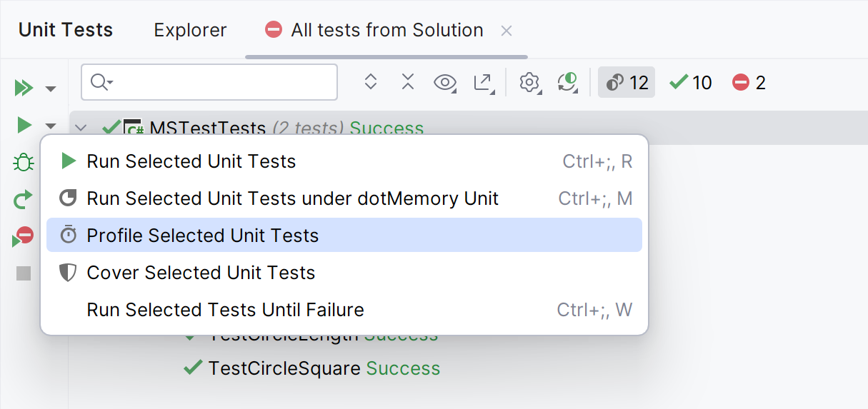Toggle the 2 failed tests filter

(x=749, y=83)
